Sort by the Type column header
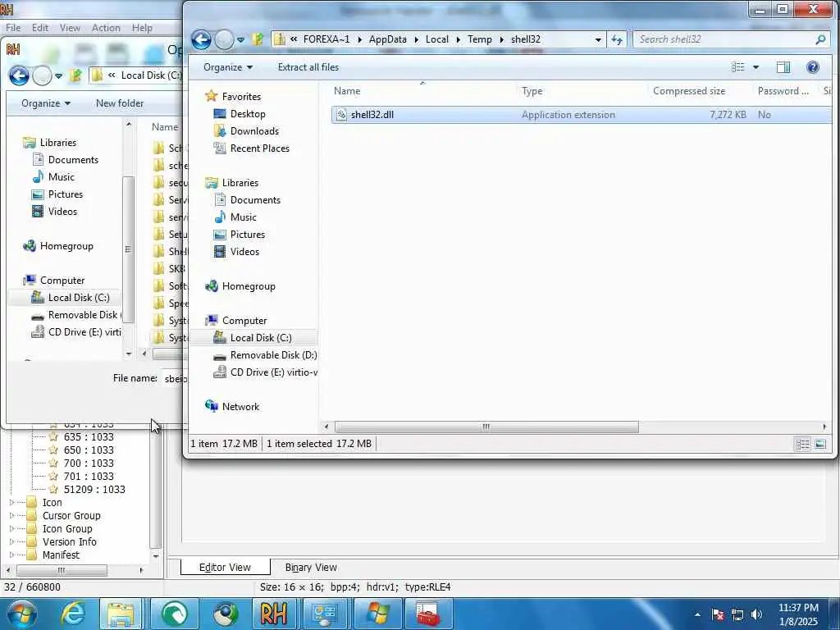 [x=532, y=91]
